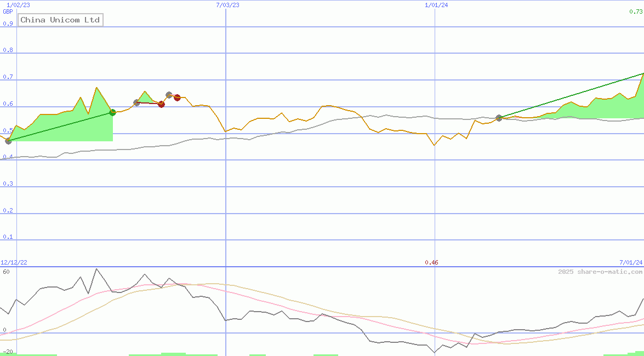Select the rising green trendline on the right

(x=570, y=96)
